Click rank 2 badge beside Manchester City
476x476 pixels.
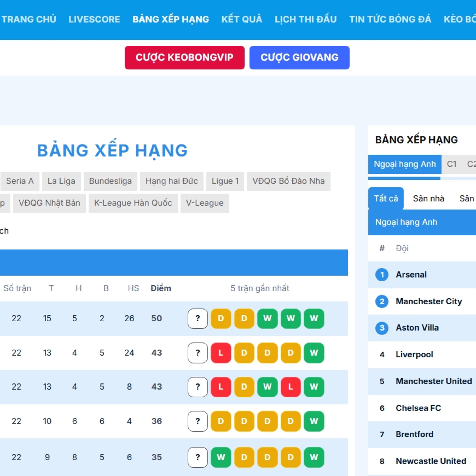382,301
